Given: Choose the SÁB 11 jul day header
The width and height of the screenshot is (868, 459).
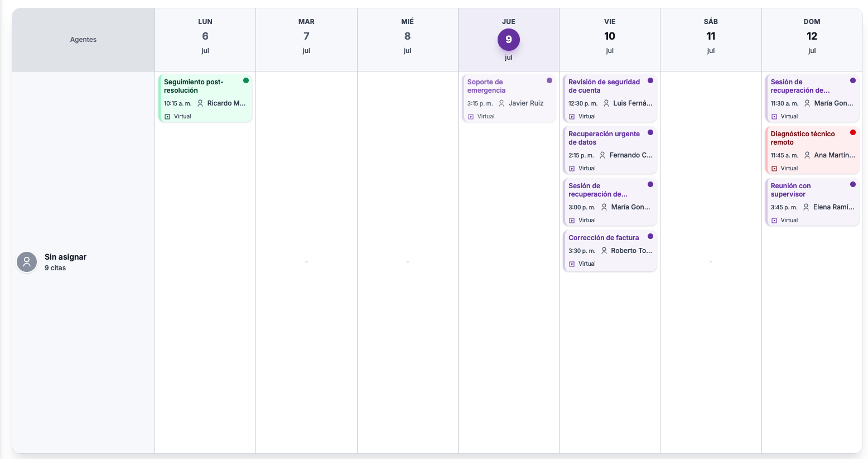Looking at the screenshot, I should [711, 40].
